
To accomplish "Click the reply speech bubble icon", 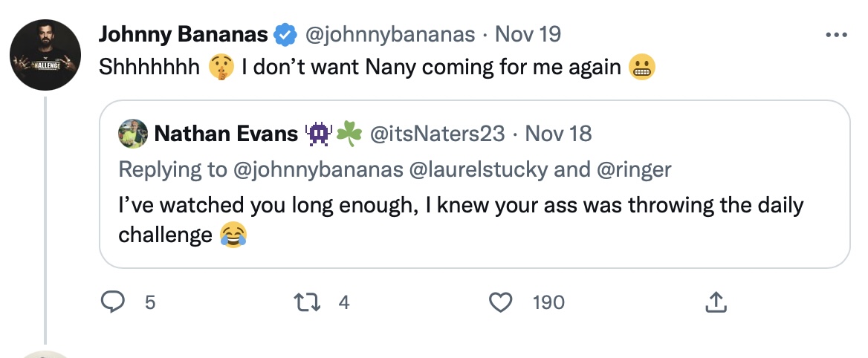I will point(112,302).
